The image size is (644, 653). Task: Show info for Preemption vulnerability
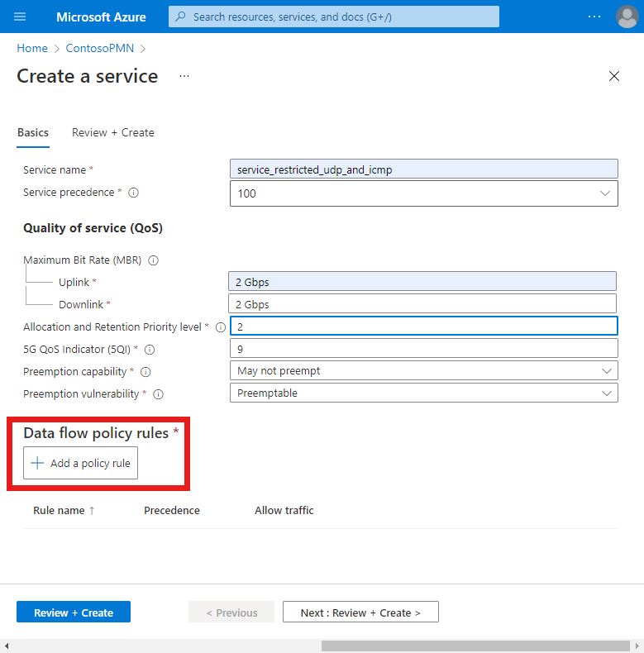[158, 394]
